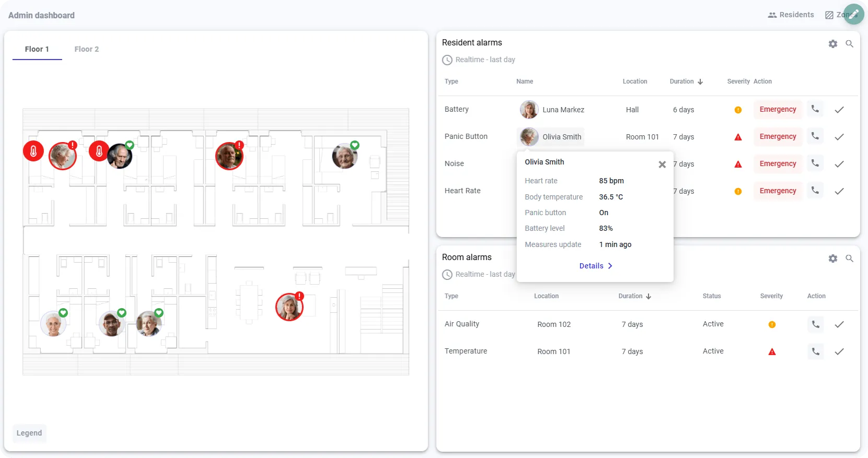
Task: Open Room alarms settings gear
Action: coord(832,259)
